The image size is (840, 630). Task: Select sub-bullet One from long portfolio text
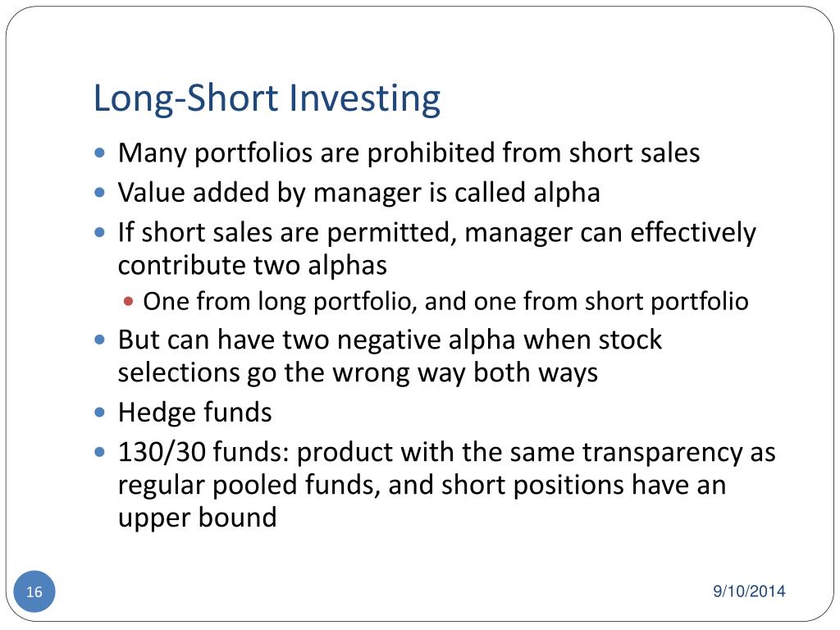click(x=445, y=302)
